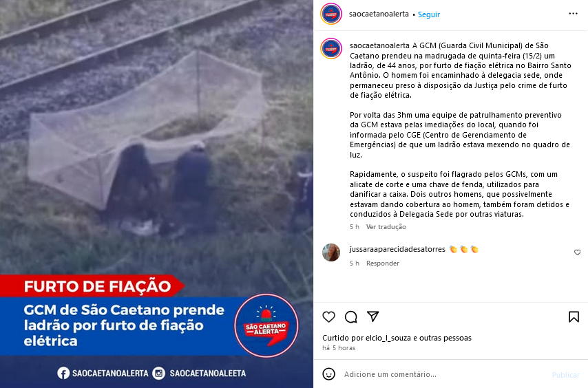Open the saocaetanoalerta username in the header
The width and height of the screenshot is (588, 388).
379,14
